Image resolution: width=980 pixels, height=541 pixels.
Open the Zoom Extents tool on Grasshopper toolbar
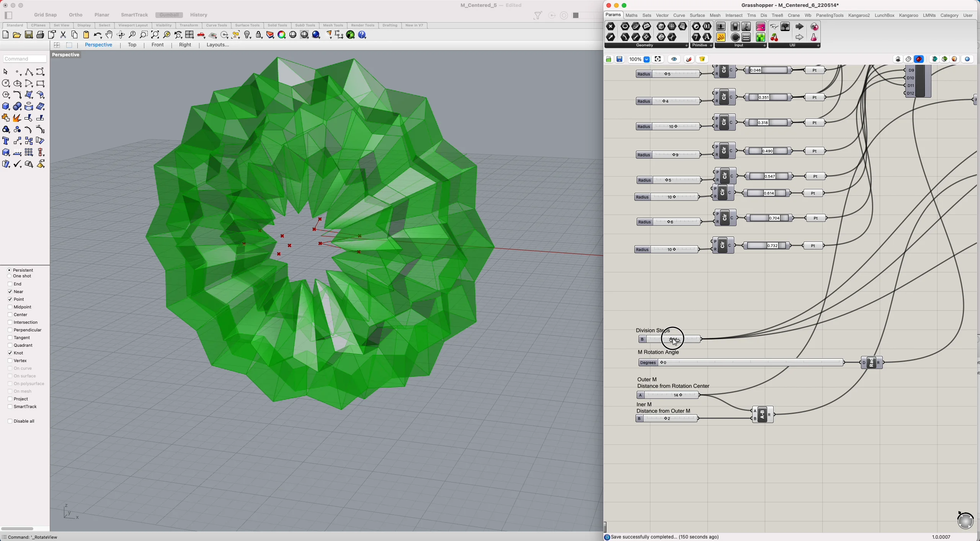(658, 59)
